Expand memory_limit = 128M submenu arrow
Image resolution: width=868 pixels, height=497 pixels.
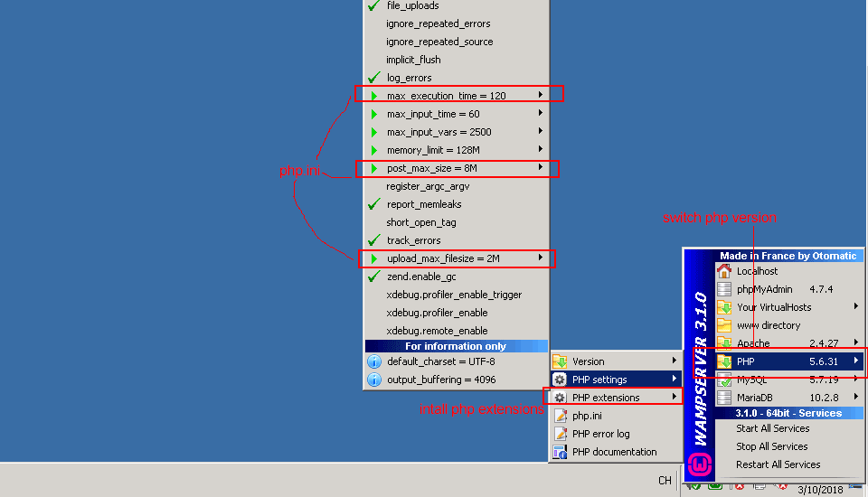point(541,149)
